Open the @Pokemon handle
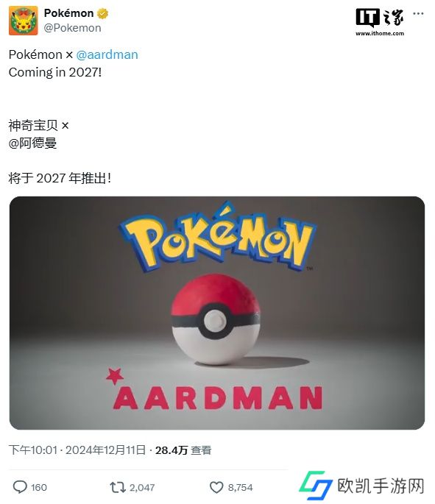This screenshot has height=504, width=435. tap(72, 28)
